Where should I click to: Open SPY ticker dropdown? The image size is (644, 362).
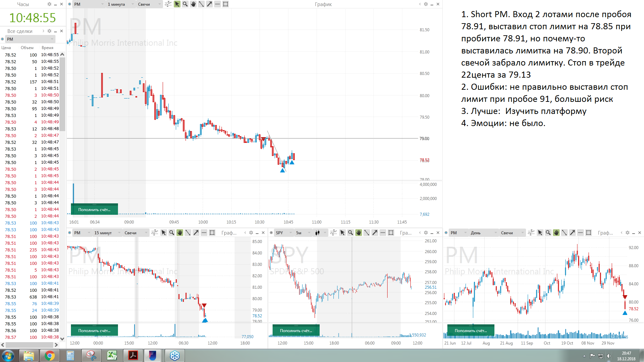284,233
